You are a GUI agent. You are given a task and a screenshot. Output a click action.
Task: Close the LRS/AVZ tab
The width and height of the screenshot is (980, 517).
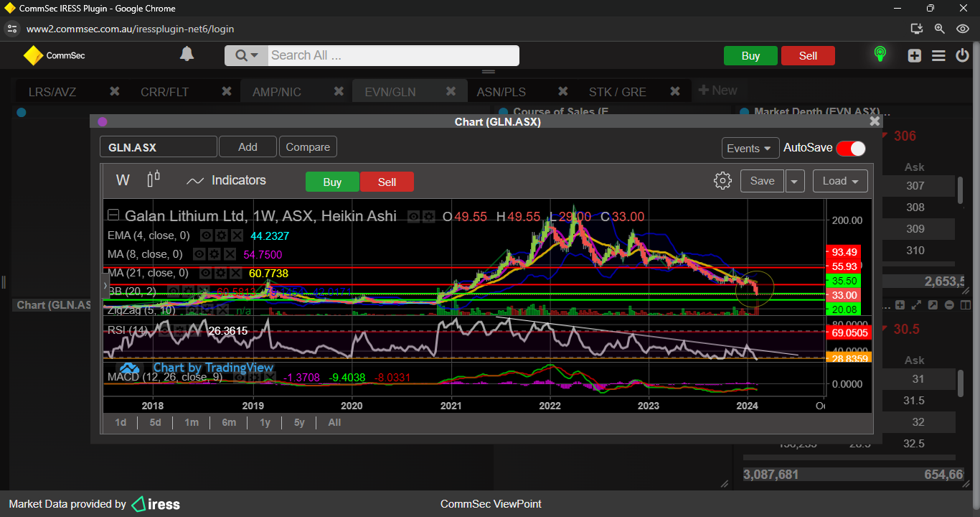pos(114,91)
